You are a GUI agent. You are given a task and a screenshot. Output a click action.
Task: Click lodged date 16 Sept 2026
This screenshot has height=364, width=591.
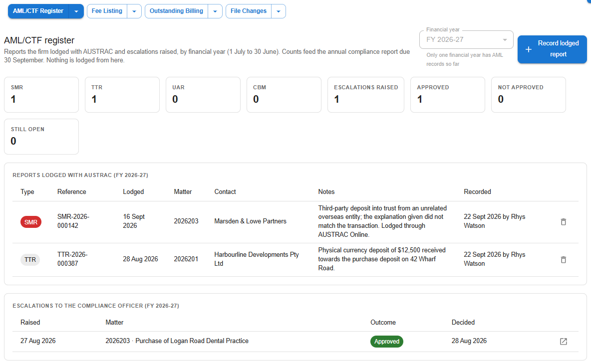tap(134, 221)
